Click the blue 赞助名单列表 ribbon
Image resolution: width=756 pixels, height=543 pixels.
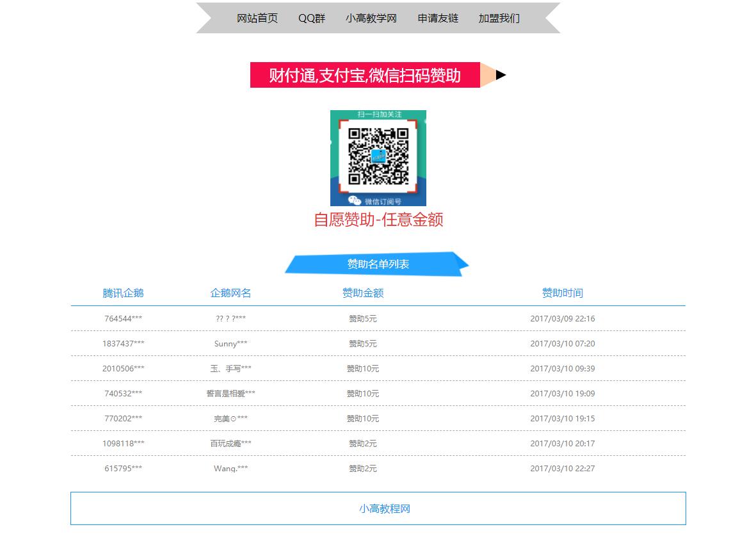[x=378, y=264]
